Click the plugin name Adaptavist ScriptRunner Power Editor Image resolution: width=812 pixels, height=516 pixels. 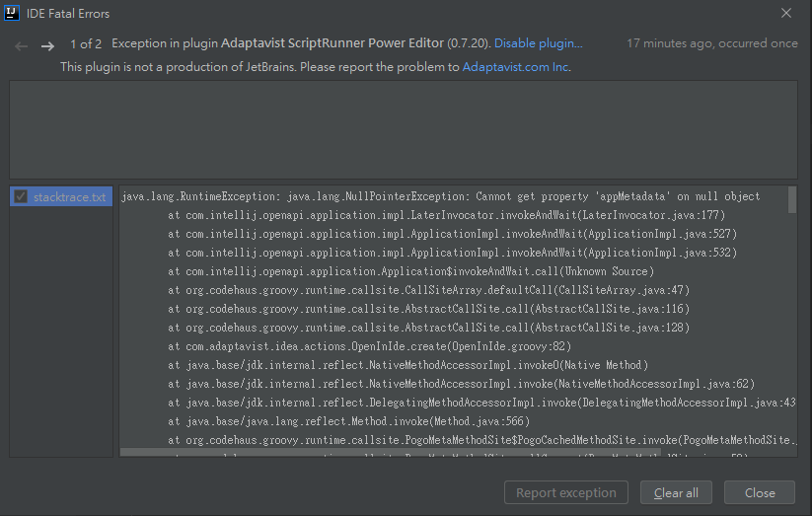[332, 43]
